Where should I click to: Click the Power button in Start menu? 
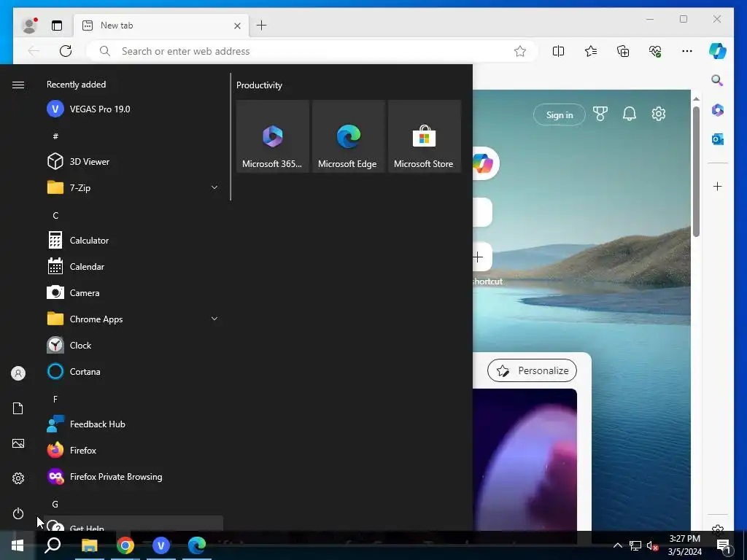[18, 513]
